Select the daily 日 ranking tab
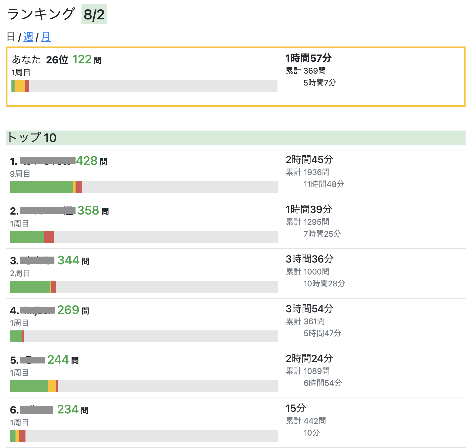 point(11,37)
